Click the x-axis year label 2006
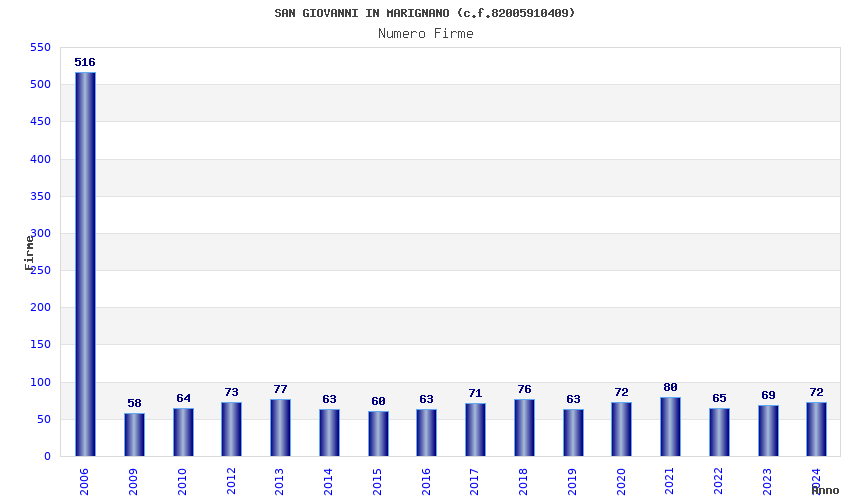 (84, 482)
